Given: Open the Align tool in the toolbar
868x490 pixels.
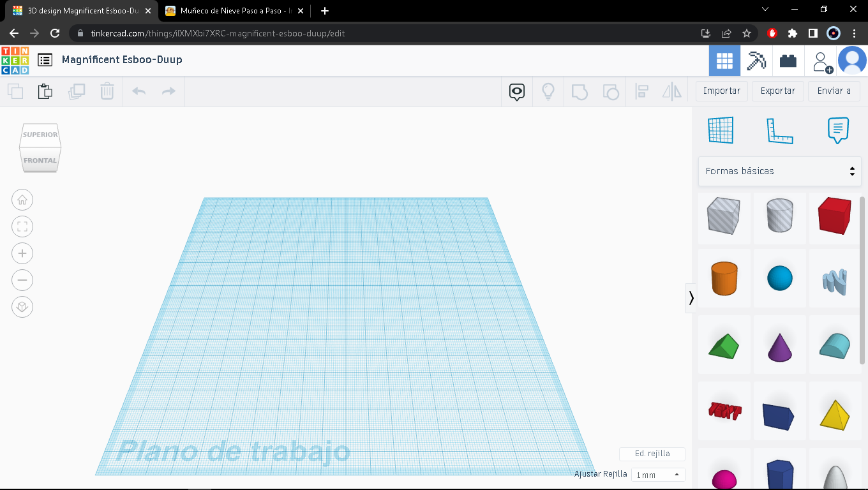Looking at the screenshot, I should tap(641, 91).
